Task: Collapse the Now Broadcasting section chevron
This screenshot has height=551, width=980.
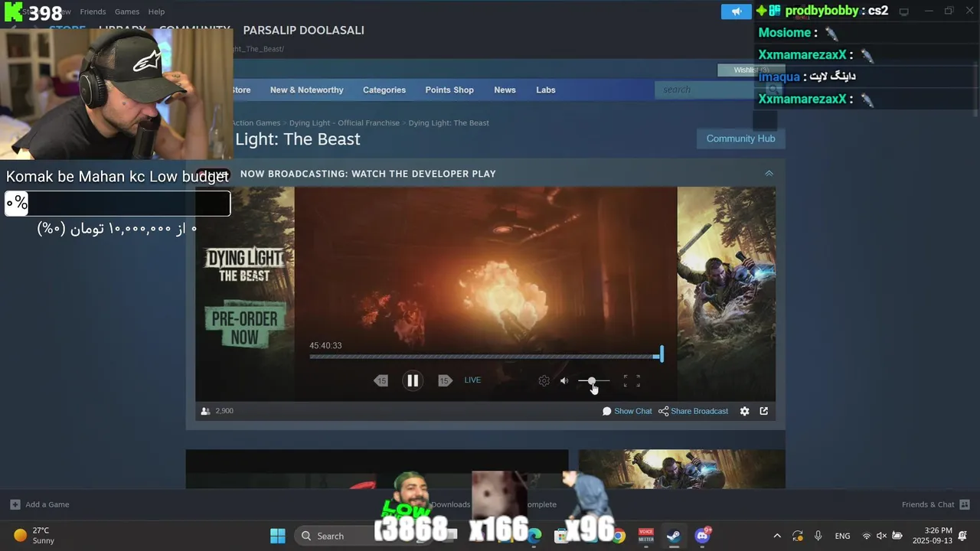Action: [769, 174]
